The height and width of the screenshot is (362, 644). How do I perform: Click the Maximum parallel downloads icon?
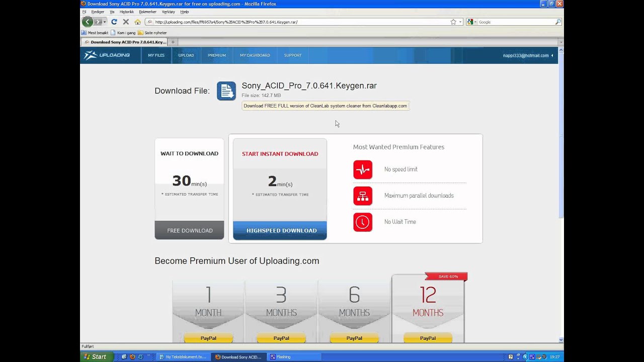(363, 196)
